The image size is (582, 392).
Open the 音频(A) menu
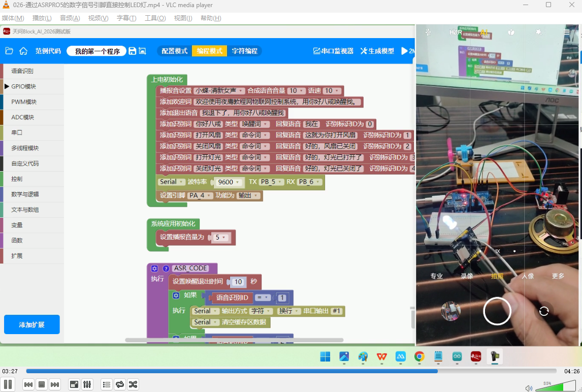coord(70,18)
